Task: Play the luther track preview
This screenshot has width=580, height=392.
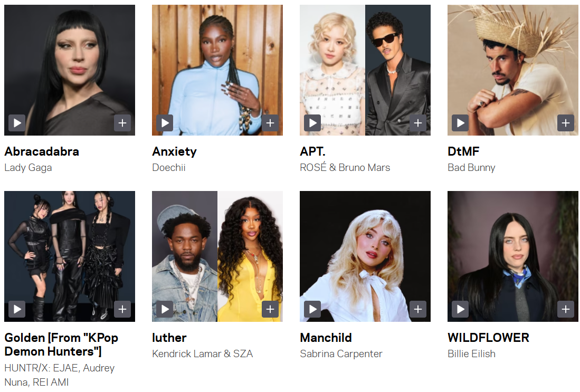Action: (x=165, y=309)
